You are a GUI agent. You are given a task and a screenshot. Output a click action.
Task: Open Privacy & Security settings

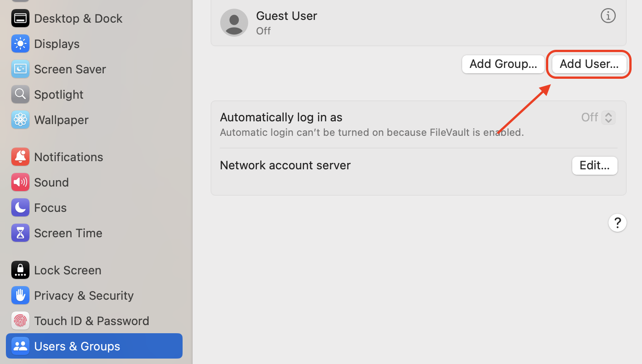coord(83,295)
